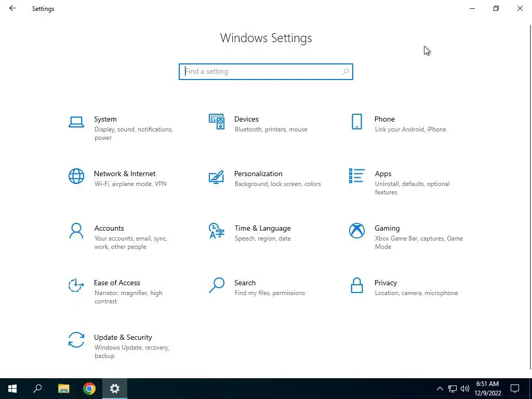This screenshot has height=399, width=532.
Task: Open the network status tray icon
Action: (453, 389)
